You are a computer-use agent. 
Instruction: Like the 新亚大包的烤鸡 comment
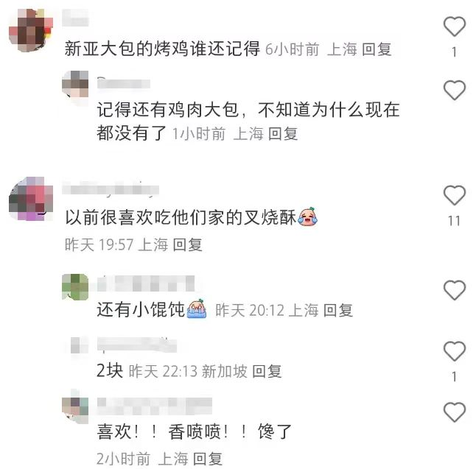tap(455, 27)
